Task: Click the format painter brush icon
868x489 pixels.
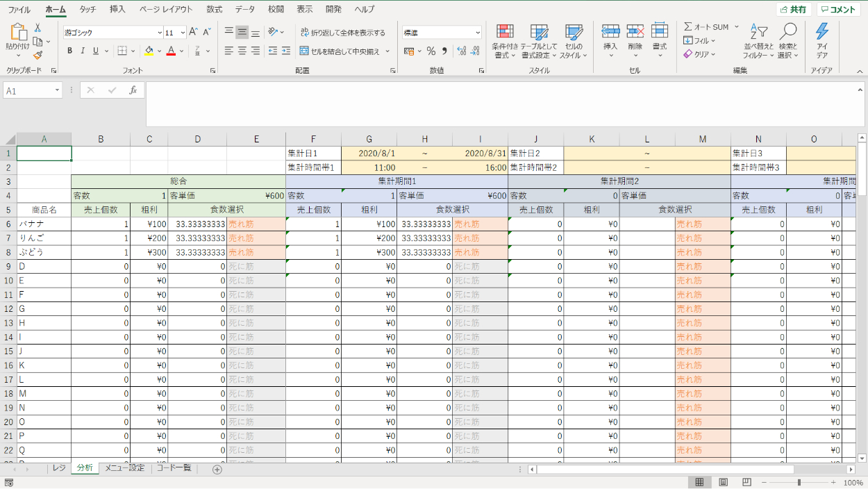Action: [x=37, y=56]
